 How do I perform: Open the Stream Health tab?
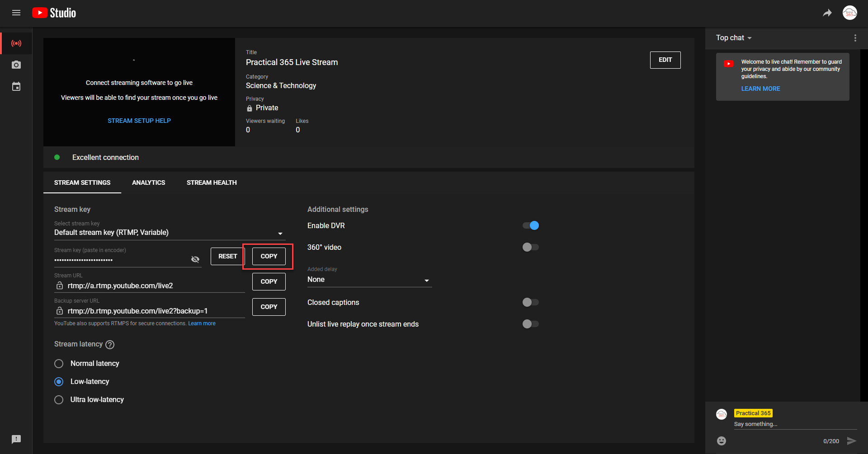[212, 183]
